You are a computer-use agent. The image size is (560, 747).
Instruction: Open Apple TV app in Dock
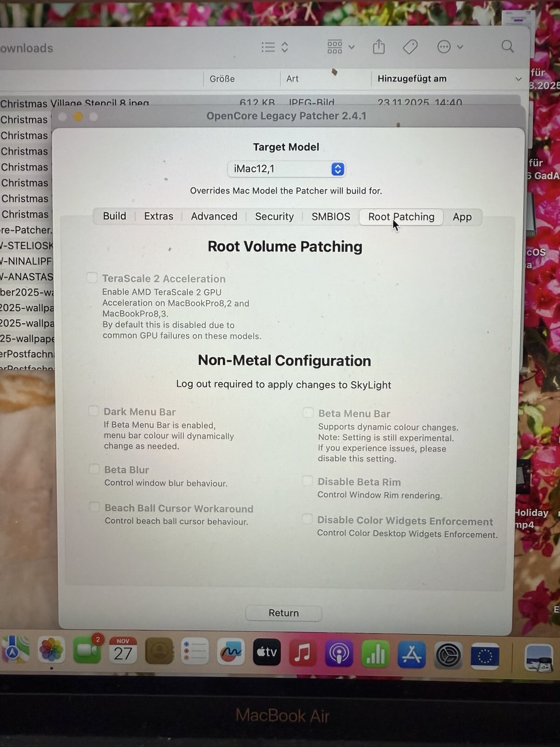click(x=266, y=652)
